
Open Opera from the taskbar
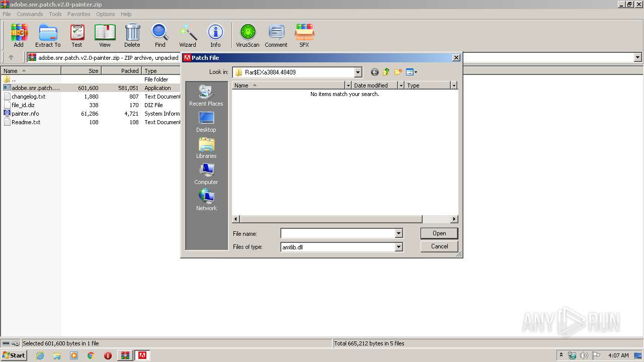pos(108,355)
